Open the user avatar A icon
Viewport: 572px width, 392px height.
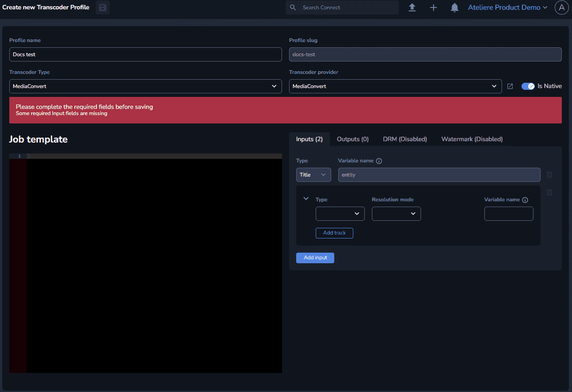tap(562, 8)
